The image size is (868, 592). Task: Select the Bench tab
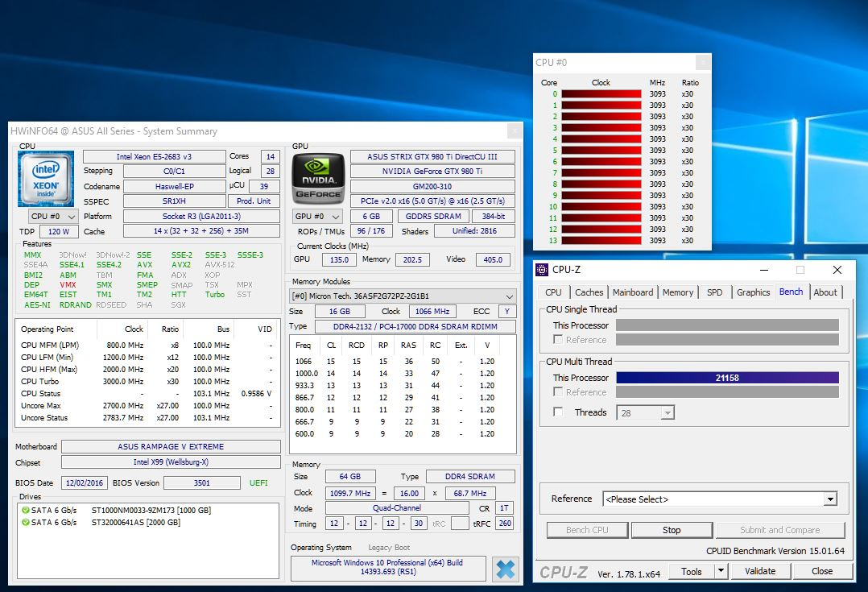tap(791, 292)
